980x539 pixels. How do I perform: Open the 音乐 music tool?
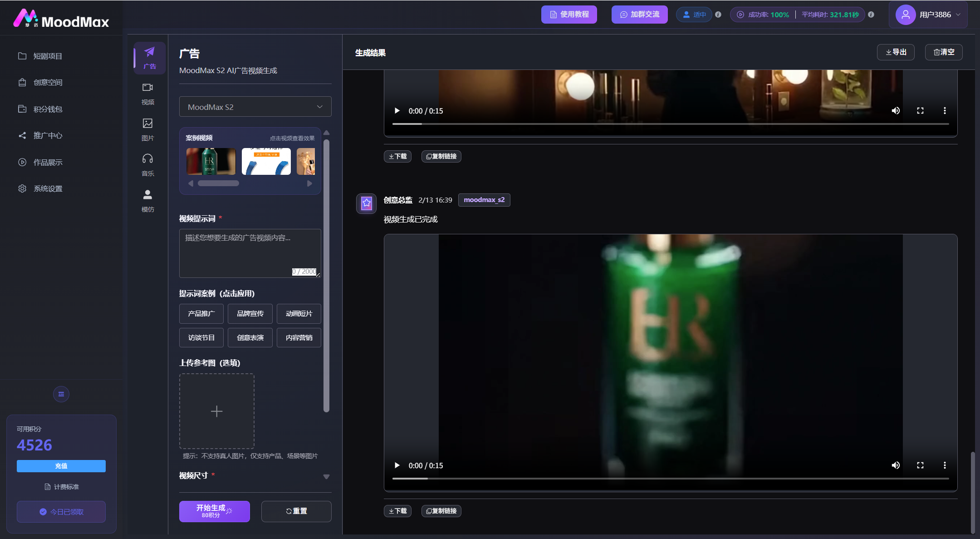tap(148, 165)
